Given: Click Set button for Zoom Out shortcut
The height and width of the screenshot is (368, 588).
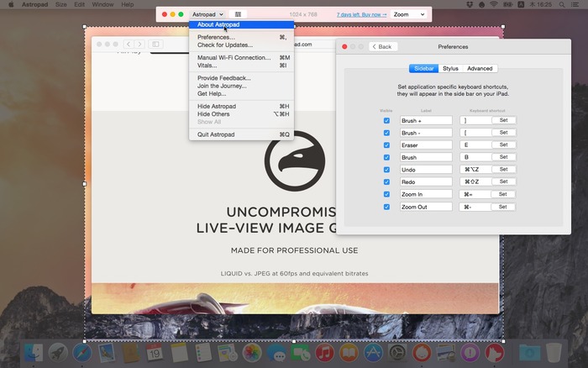Looking at the screenshot, I should [503, 207].
